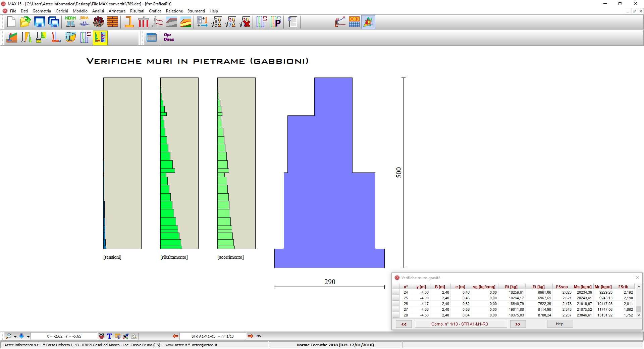Click the Comb. n° 1/10 - STR A1-M1-R3 selector

(x=461, y=324)
